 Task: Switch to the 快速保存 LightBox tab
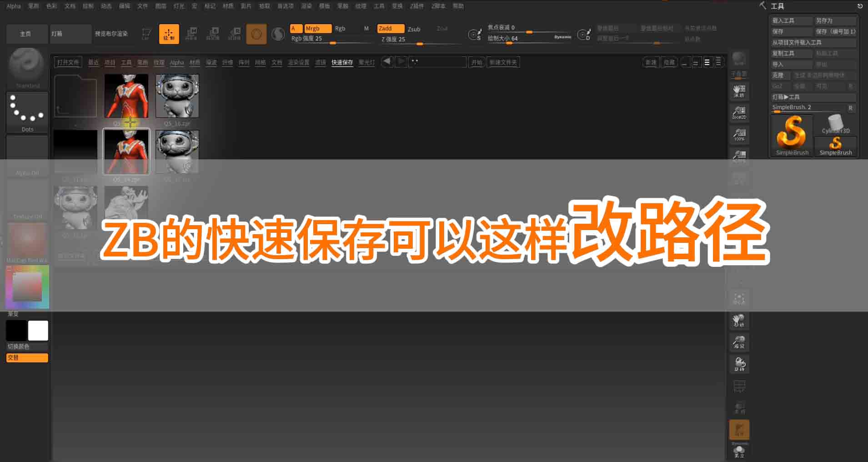tap(342, 62)
